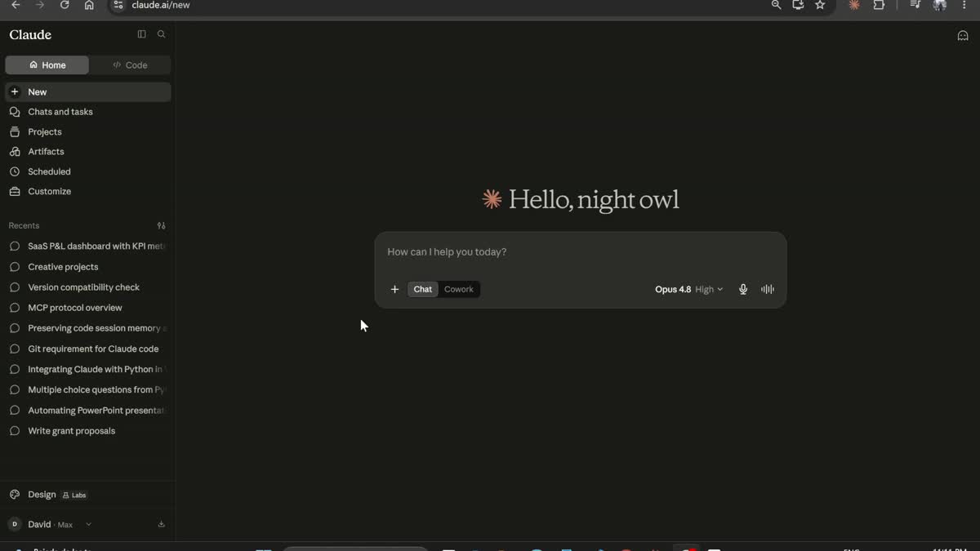Open the Write grant proposals chat
Screen dimensions: 980x551
87,431
